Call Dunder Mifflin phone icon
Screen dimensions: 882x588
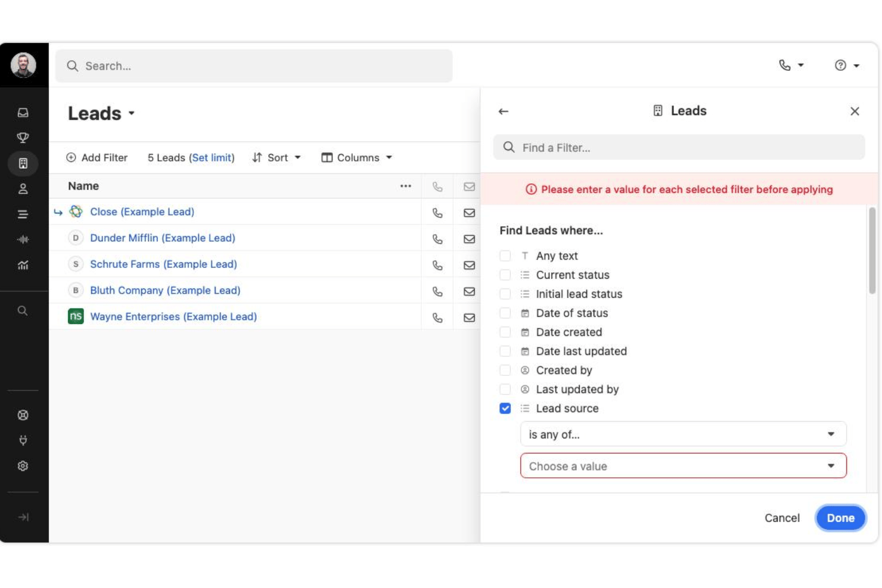click(x=437, y=239)
